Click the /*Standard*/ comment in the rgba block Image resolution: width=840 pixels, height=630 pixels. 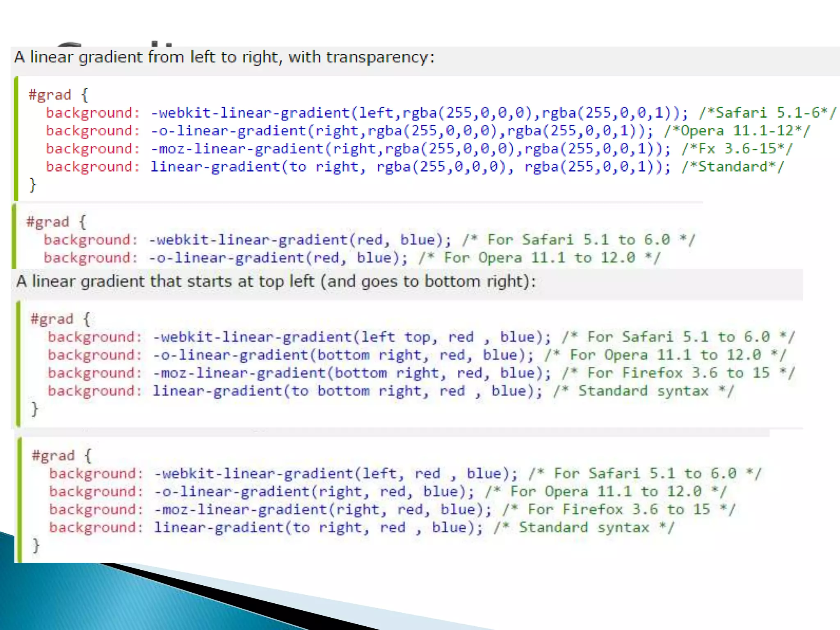[x=733, y=167]
